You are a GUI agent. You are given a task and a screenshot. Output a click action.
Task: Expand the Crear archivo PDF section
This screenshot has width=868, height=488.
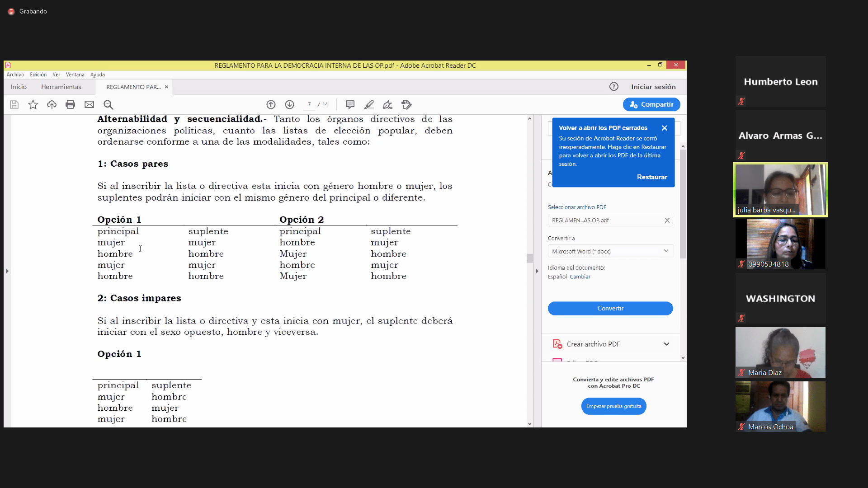click(666, 344)
